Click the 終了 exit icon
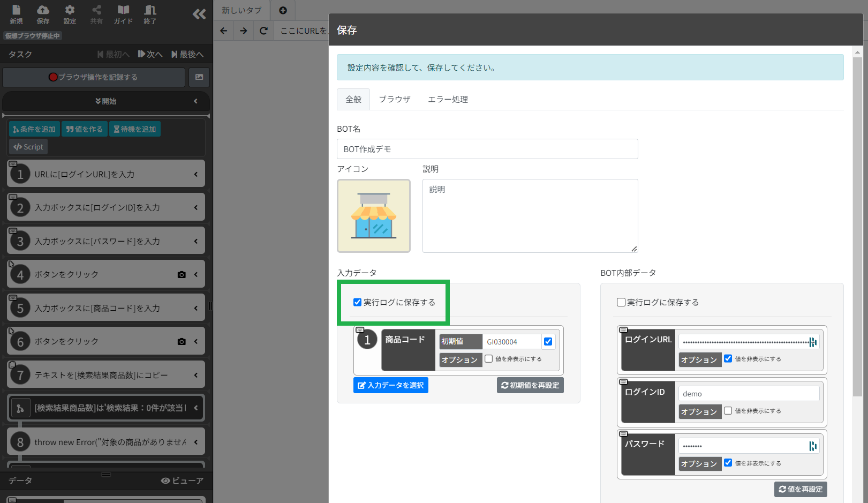Viewport: 868px width, 503px height. point(150,14)
